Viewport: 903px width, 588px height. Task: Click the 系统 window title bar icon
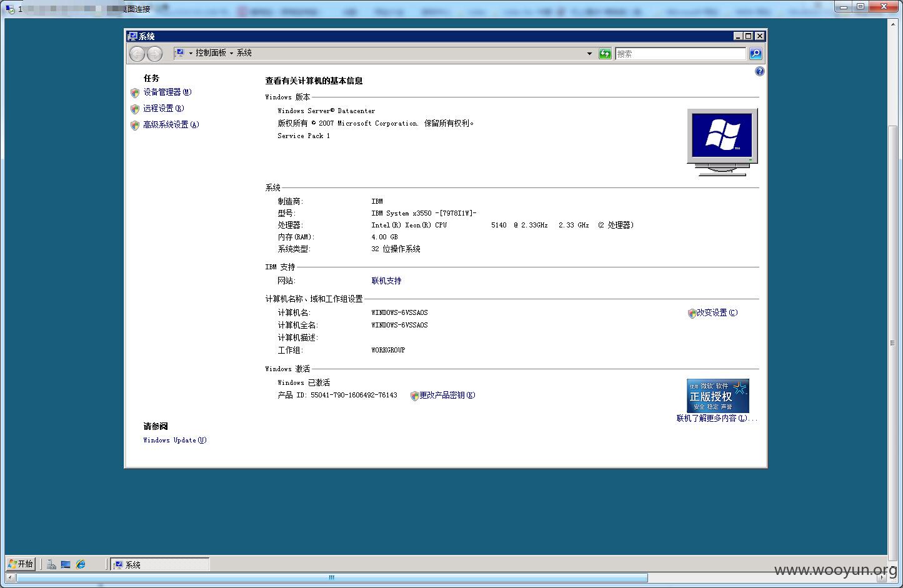(x=132, y=36)
